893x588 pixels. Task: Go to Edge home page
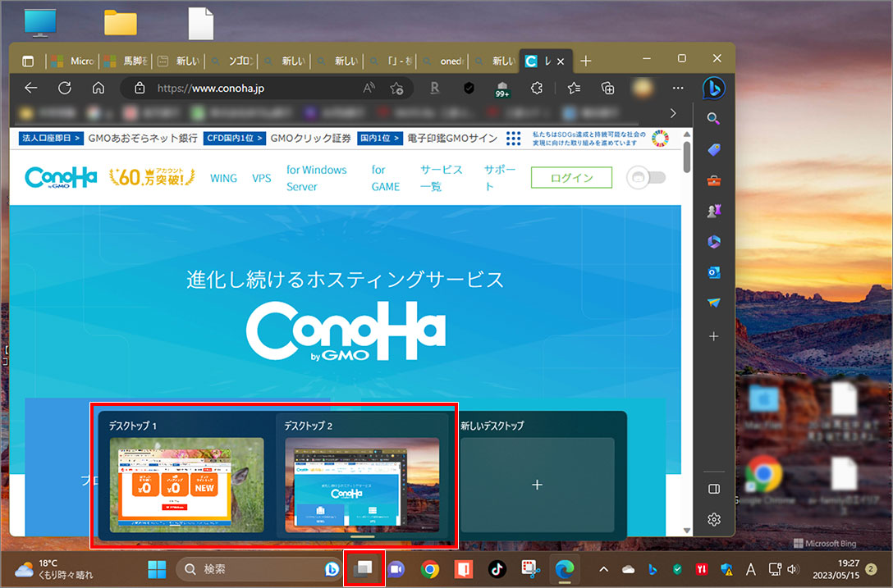[x=98, y=89]
